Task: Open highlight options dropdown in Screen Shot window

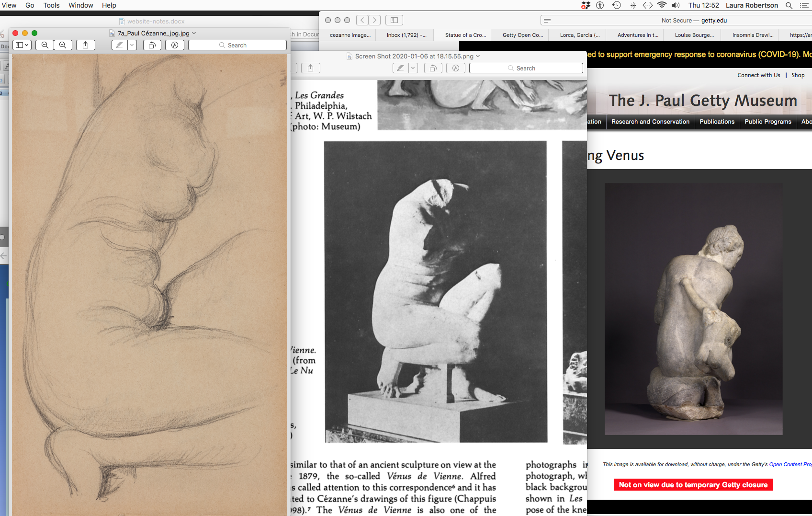Action: point(413,68)
